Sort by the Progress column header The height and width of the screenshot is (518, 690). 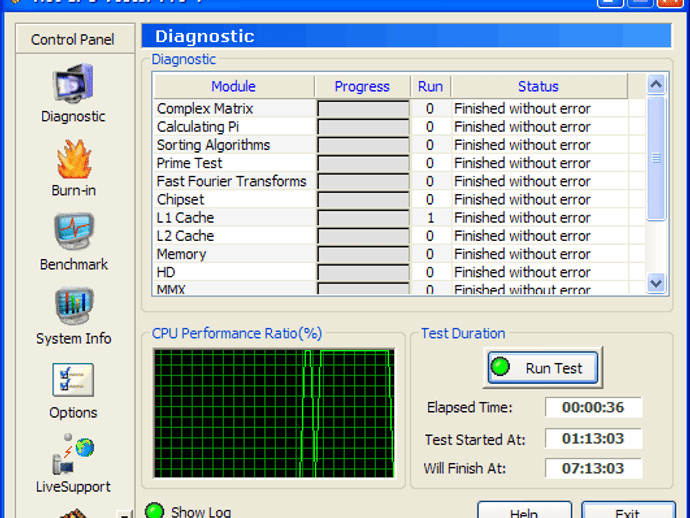(362, 86)
